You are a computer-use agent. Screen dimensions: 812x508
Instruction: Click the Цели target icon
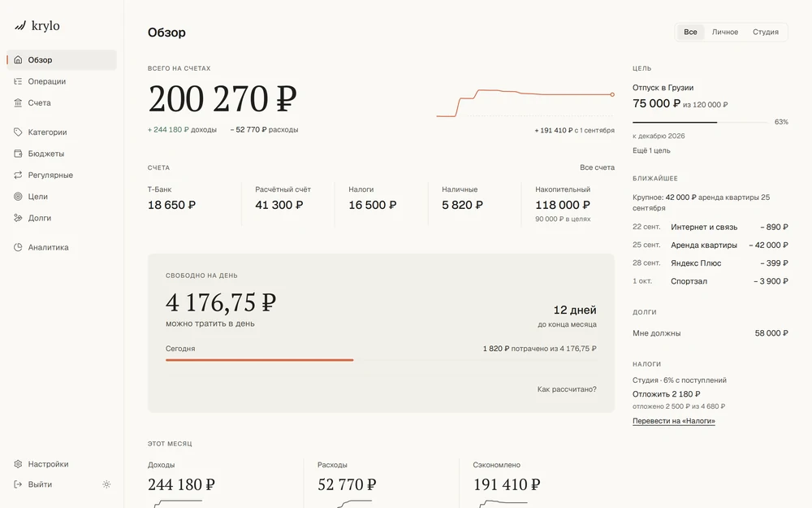18,197
